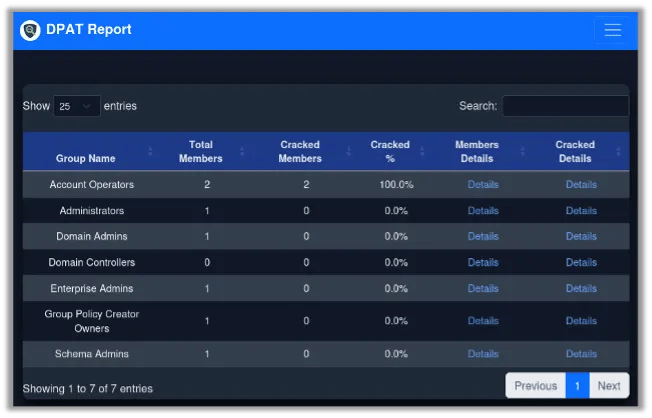This screenshot has width=652, height=418.
Task: Open the hamburger navigation menu
Action: point(612,30)
